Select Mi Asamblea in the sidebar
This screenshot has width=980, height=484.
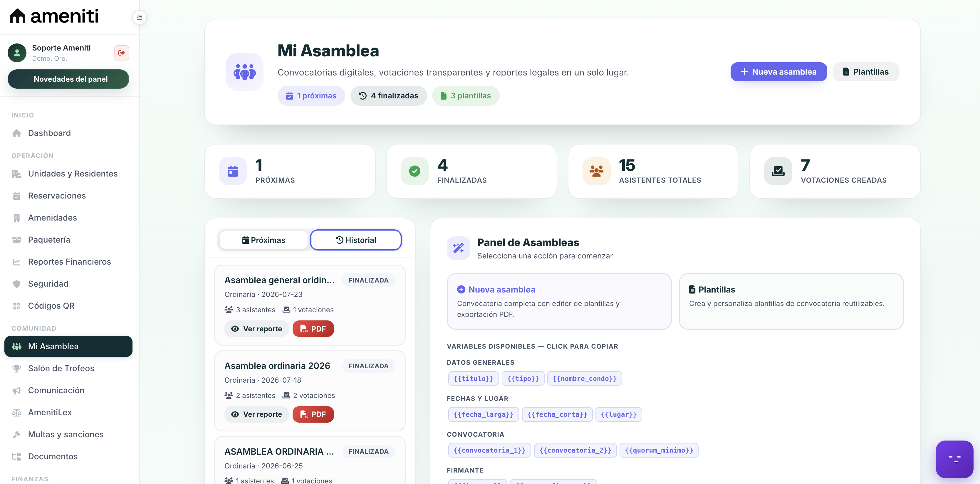tap(68, 346)
